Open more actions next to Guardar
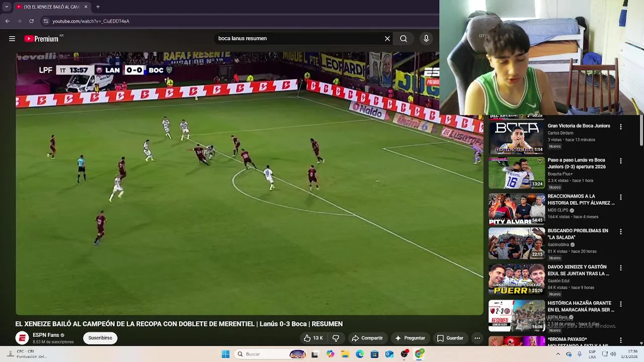644x362 pixels. (x=477, y=338)
